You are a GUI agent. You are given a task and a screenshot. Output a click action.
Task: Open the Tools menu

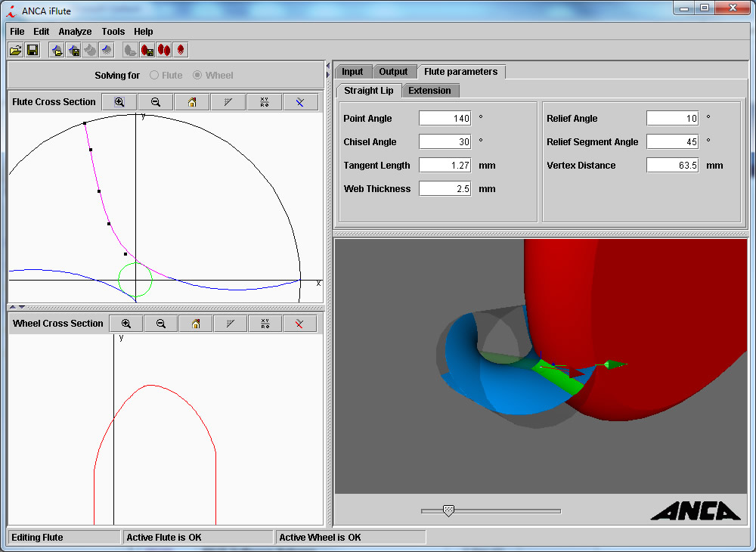[x=113, y=32]
